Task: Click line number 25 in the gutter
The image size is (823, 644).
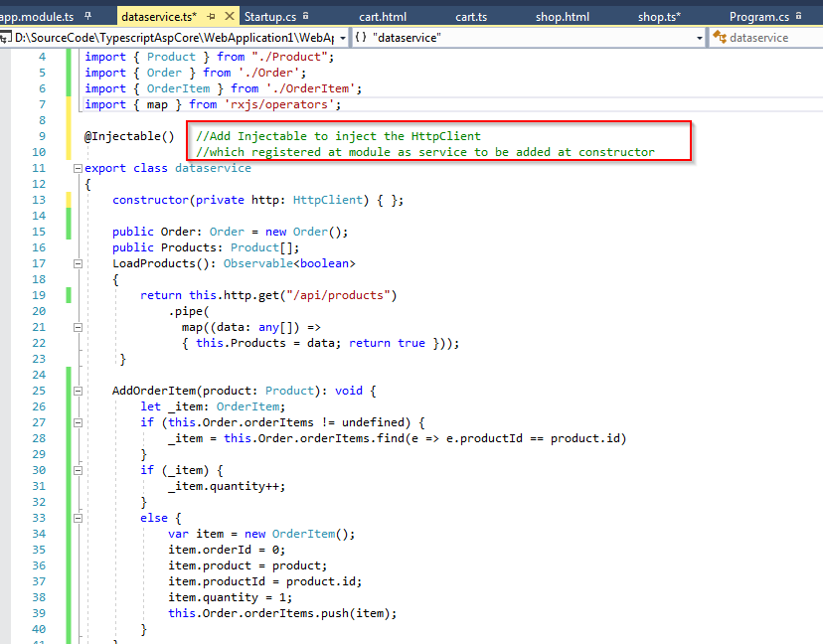Action: pos(39,391)
